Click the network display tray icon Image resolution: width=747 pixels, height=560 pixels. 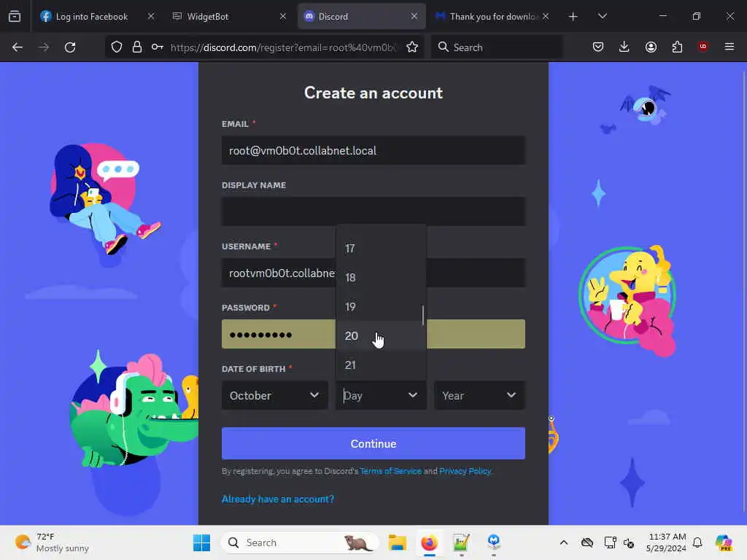(610, 542)
